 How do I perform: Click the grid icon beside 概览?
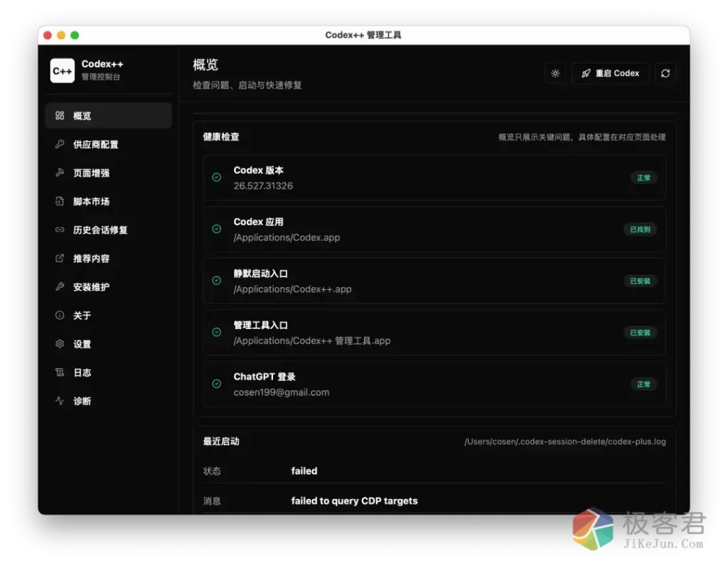tap(60, 115)
